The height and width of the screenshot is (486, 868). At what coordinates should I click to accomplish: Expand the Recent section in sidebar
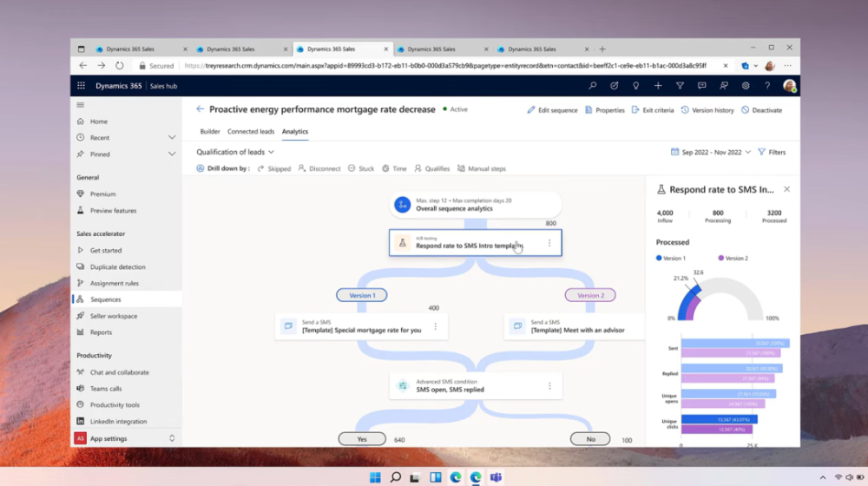click(x=172, y=137)
